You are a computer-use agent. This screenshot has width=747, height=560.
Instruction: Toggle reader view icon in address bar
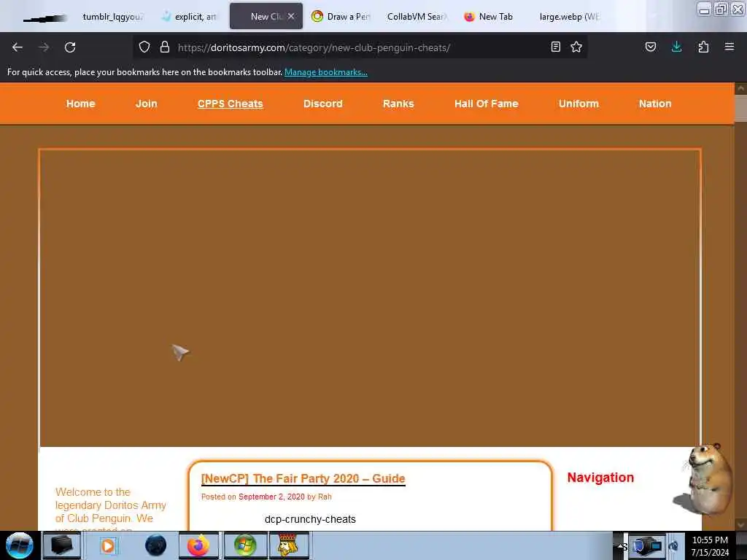click(555, 47)
